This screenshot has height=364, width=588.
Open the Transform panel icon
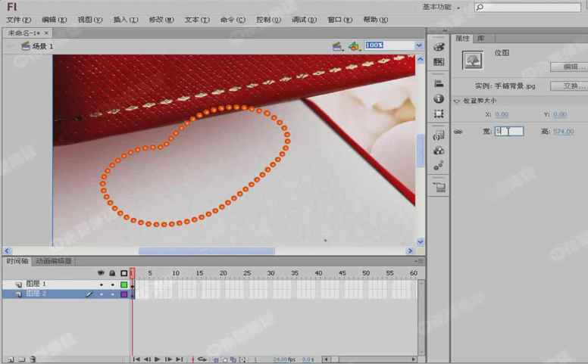(x=439, y=114)
